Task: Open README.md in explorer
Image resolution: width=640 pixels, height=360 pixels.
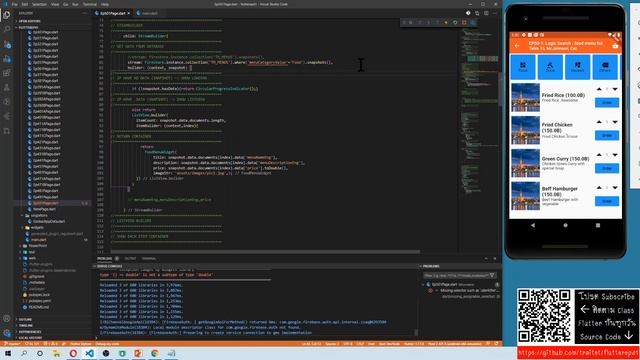Action: pos(39,307)
